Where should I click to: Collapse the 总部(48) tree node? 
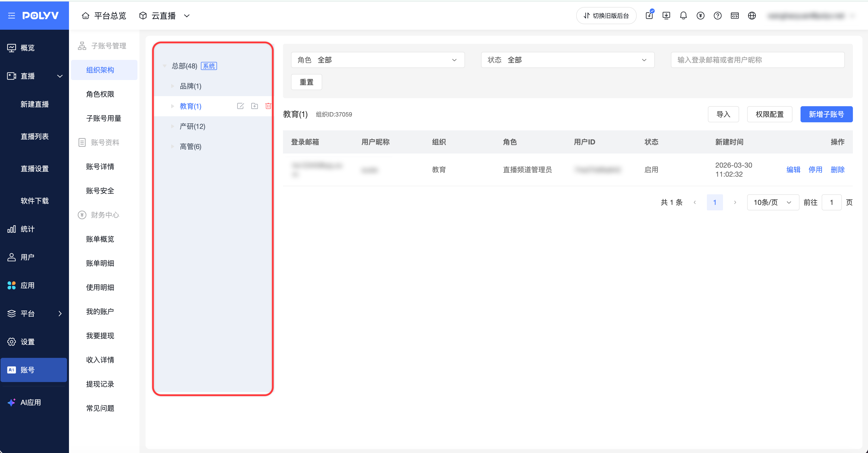(164, 66)
